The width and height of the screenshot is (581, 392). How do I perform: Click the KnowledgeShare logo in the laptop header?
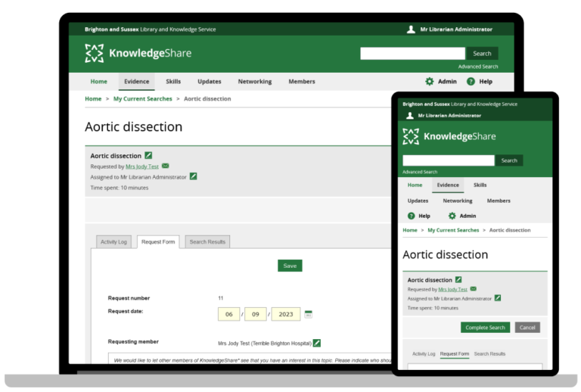pos(138,53)
